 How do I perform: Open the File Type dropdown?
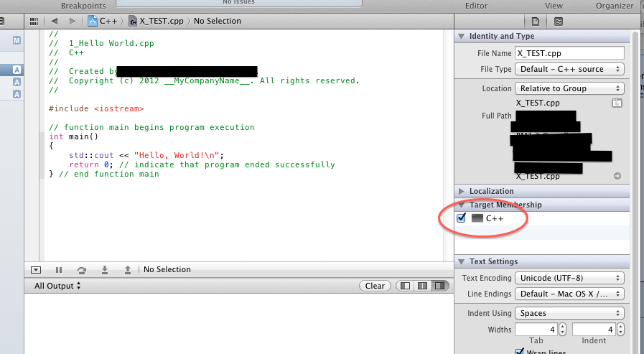point(569,69)
